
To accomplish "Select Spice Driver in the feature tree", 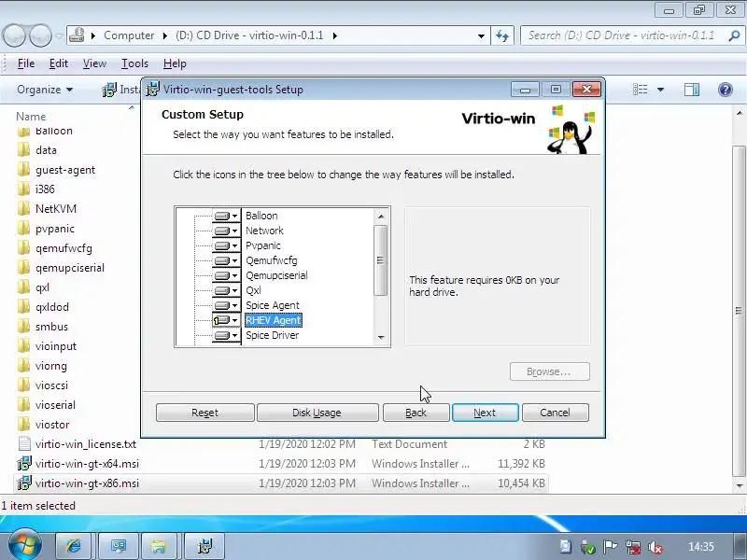I will coord(273,335).
